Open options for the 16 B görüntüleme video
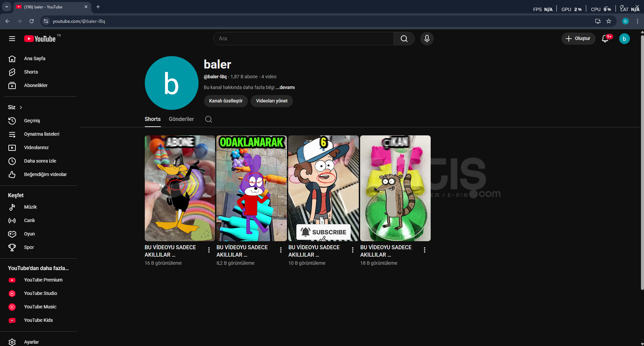Image resolution: width=644 pixels, height=346 pixels. point(209,250)
